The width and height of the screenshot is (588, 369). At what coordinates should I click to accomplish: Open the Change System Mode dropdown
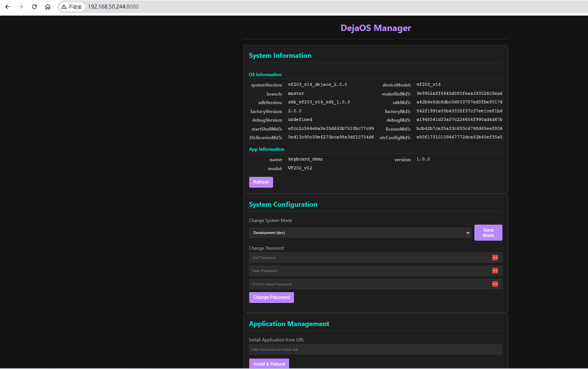pyautogui.click(x=360, y=233)
